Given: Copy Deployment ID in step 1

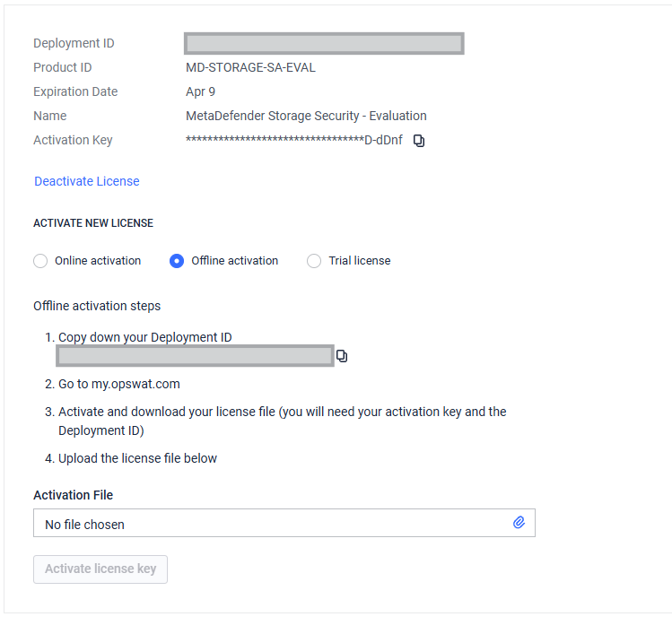Looking at the screenshot, I should coord(342,356).
